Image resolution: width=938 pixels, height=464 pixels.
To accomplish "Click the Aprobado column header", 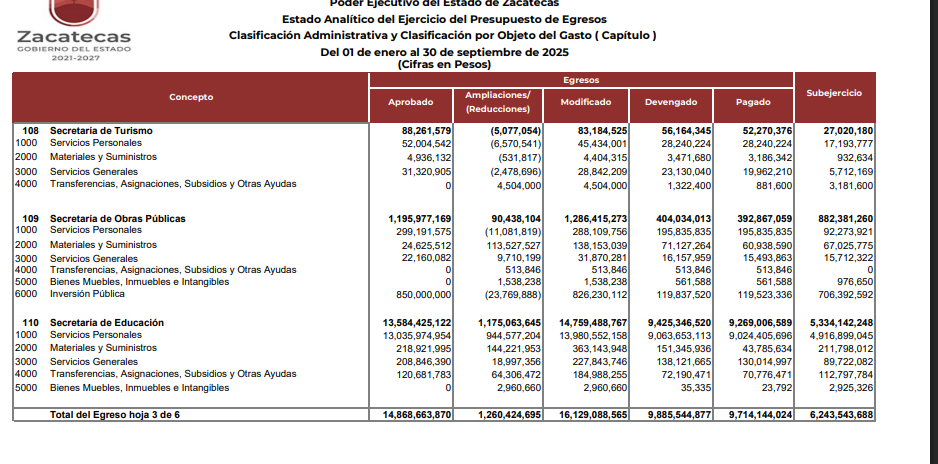I will pyautogui.click(x=410, y=103).
